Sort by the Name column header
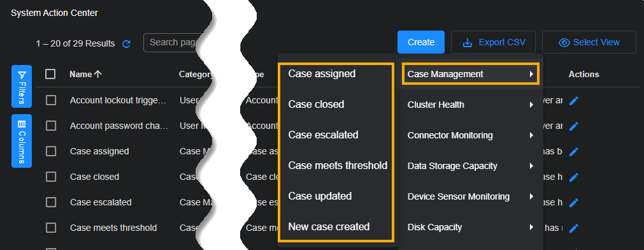The height and width of the screenshot is (250, 644). pyautogui.click(x=86, y=74)
